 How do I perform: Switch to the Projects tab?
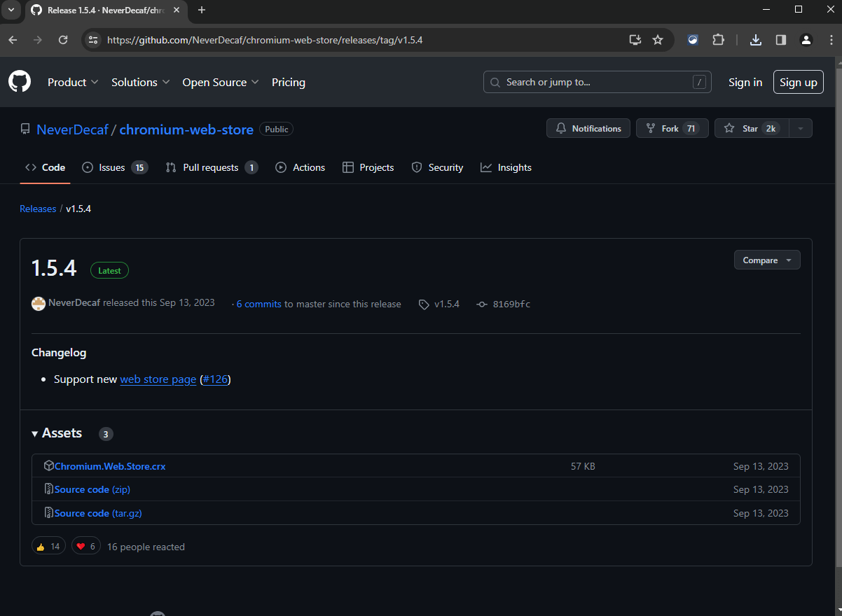click(368, 168)
